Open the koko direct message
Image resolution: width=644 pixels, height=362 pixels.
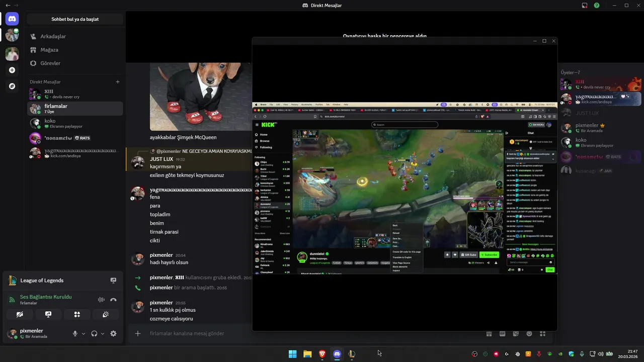[x=75, y=123]
